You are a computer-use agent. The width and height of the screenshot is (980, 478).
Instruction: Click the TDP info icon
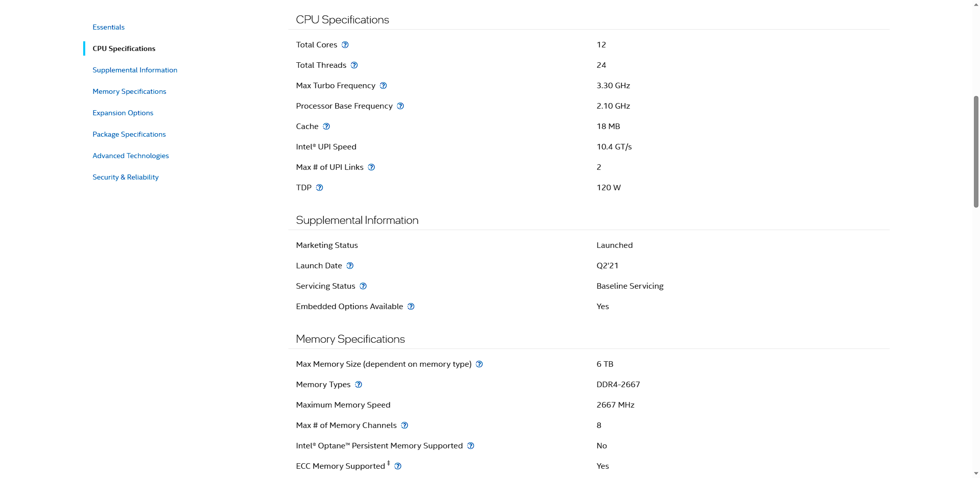320,188
